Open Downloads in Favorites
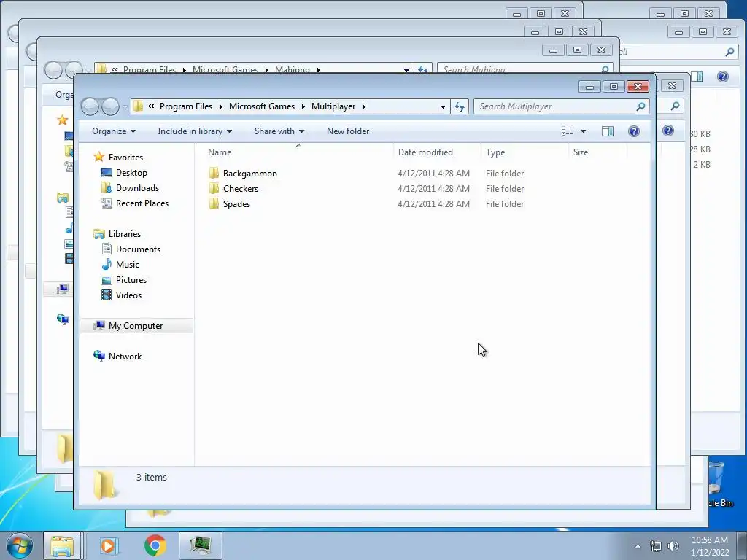 [x=137, y=187]
